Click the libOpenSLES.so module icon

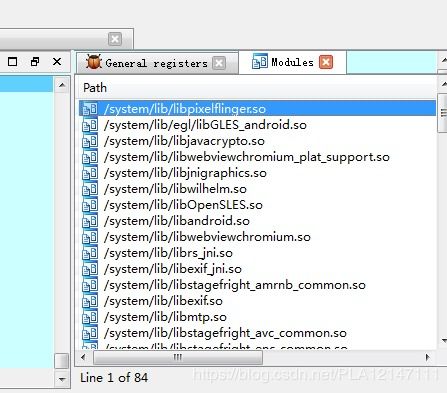click(90, 205)
